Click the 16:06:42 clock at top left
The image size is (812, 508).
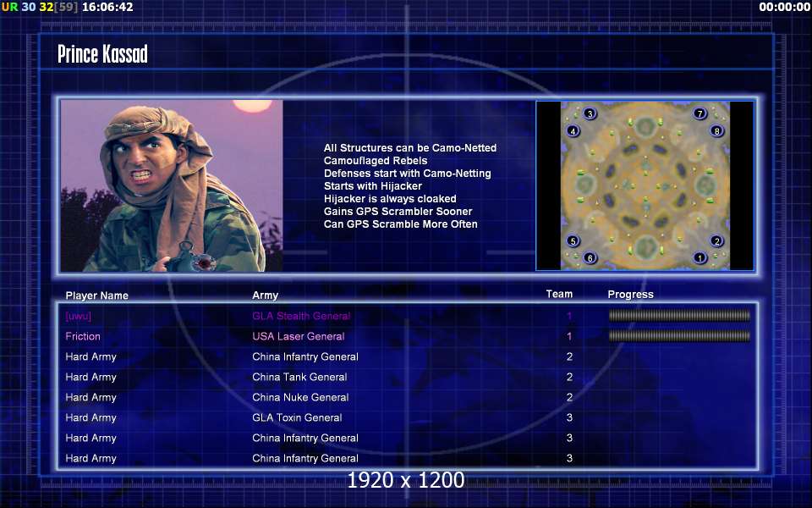(x=107, y=7)
